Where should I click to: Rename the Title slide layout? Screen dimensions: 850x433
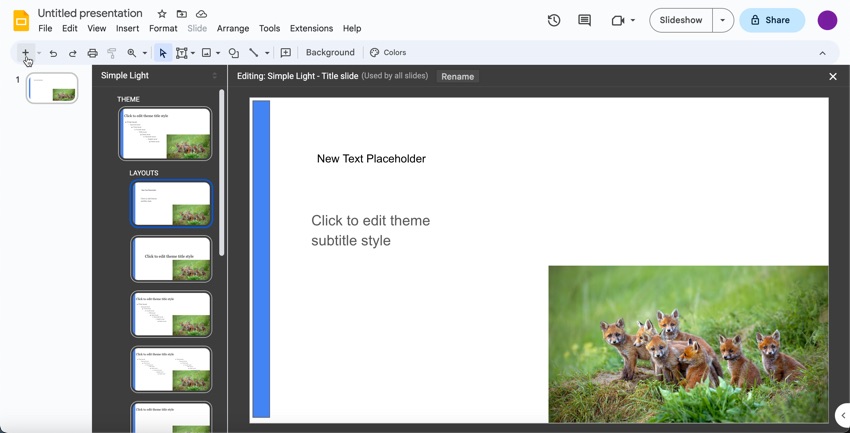(458, 76)
